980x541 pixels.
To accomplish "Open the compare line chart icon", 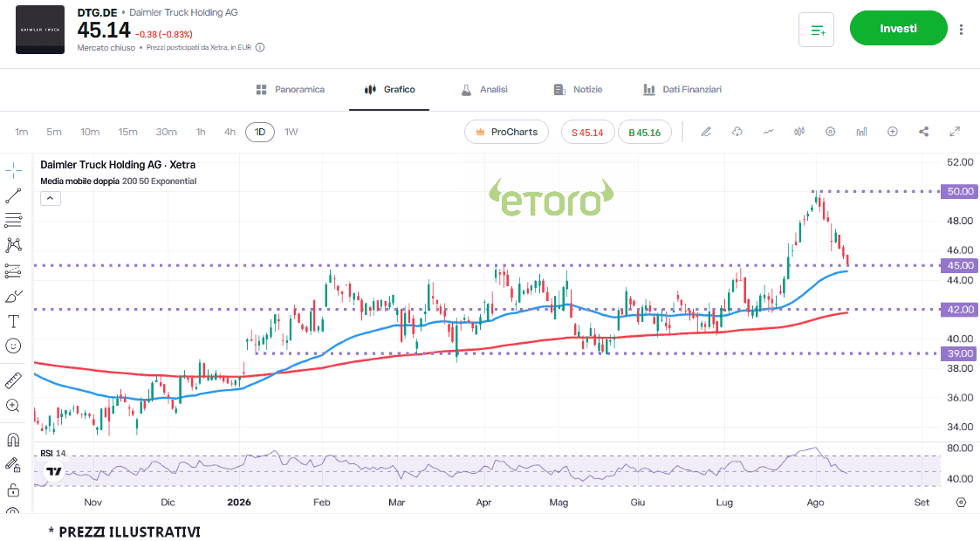I will tap(768, 132).
